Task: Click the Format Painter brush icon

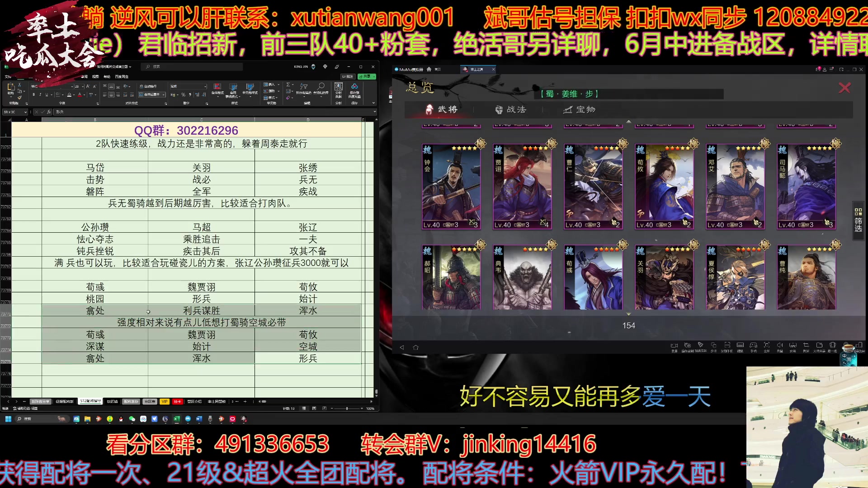Action: click(x=19, y=98)
